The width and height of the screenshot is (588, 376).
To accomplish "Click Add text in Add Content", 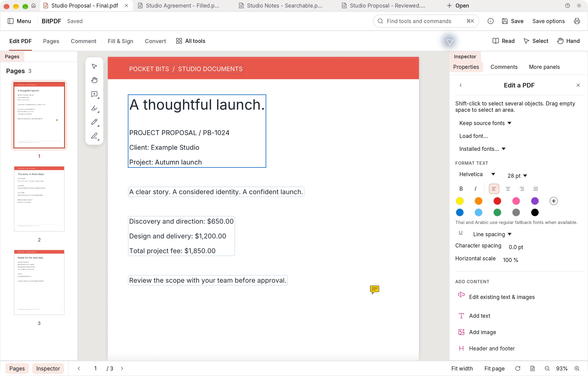I will 480,316.
